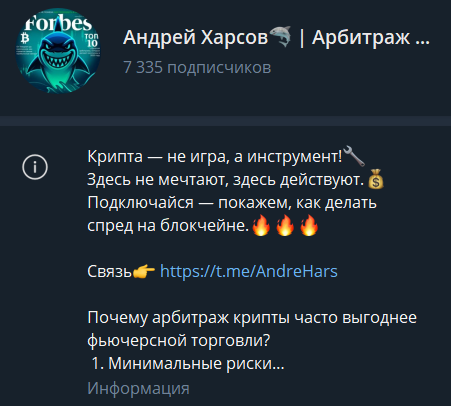Click the first fire emoji
Image resolution: width=451 pixels, height=406 pixels.
261,225
